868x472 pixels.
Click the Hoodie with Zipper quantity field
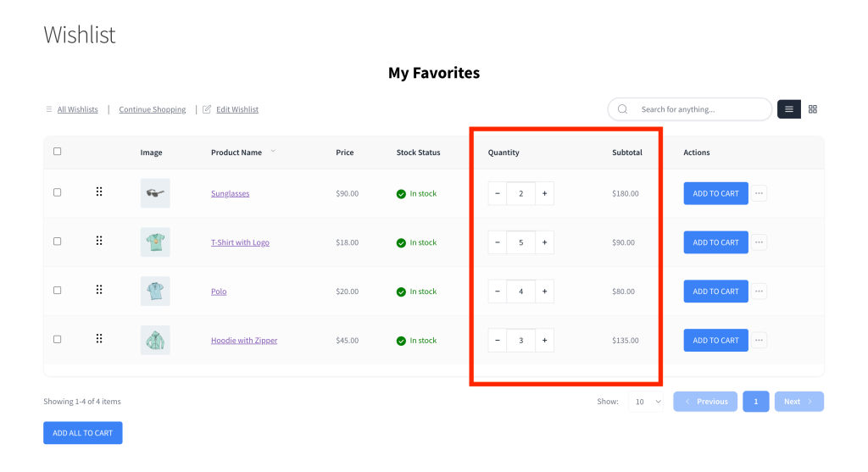point(521,341)
